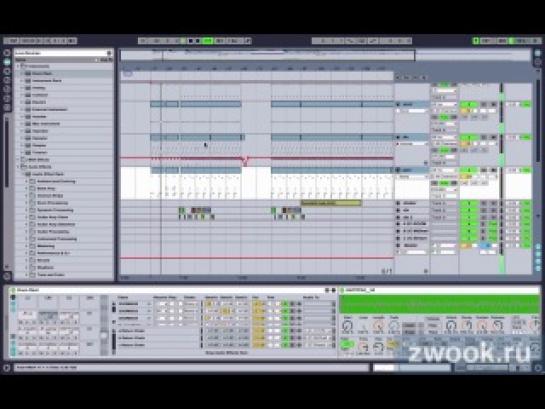Mute the first track using its green activator
This screenshot has width=545, height=409.
(x=469, y=104)
